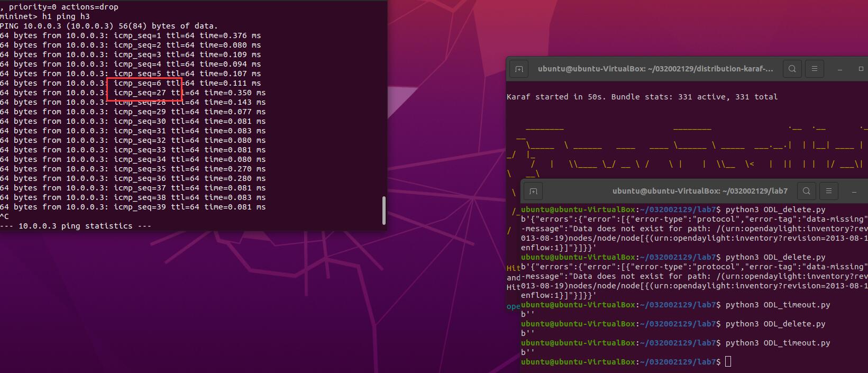Click the last 'python3 ODL_timeout.py' command
Viewport: 868px width, 373px height.
click(778, 343)
